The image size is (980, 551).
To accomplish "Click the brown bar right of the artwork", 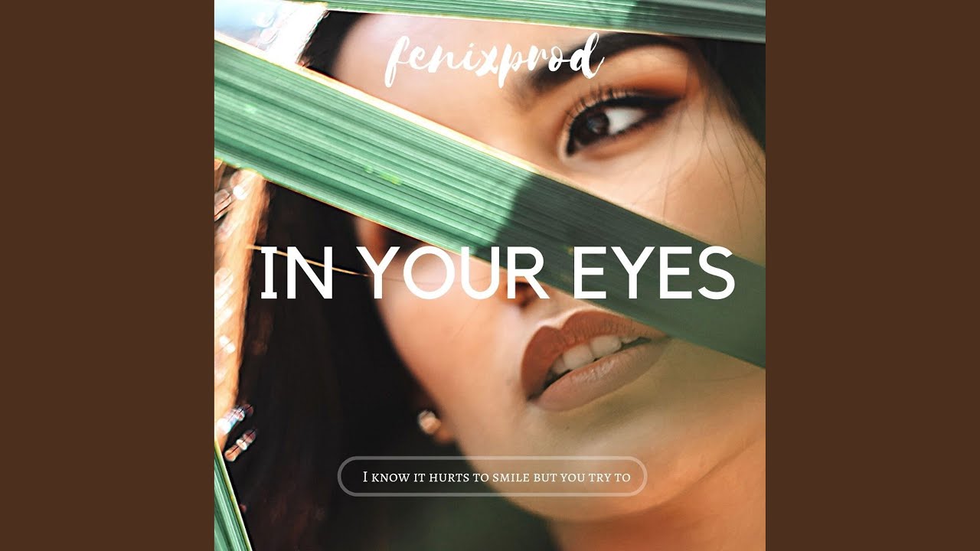I will [873, 275].
